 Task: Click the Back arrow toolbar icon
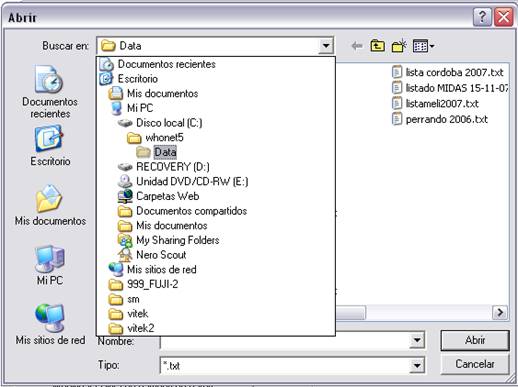click(357, 46)
